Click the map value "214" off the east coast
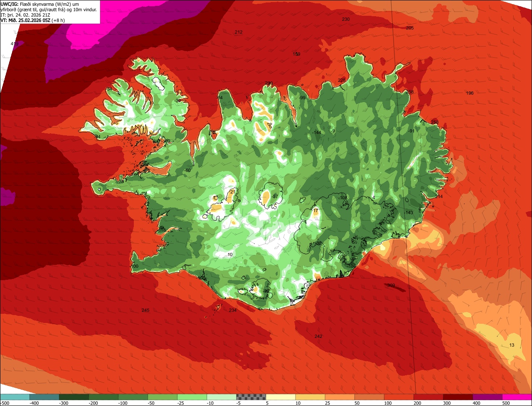This screenshot has width=532, height=406. (x=439, y=196)
